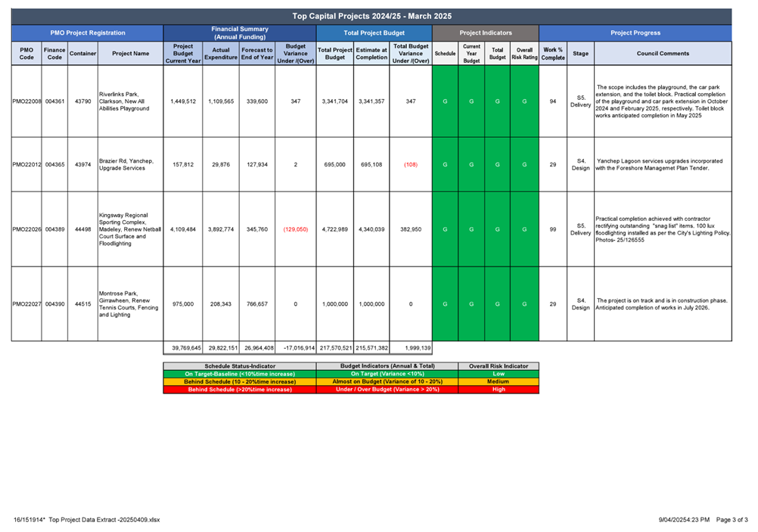
Task: Select the container number "44515"
Action: [x=82, y=304]
